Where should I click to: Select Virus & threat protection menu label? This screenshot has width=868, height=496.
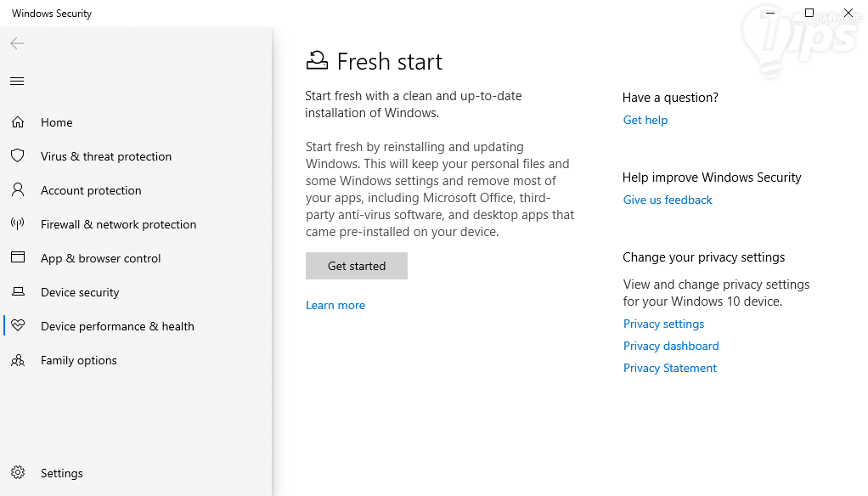(x=106, y=157)
